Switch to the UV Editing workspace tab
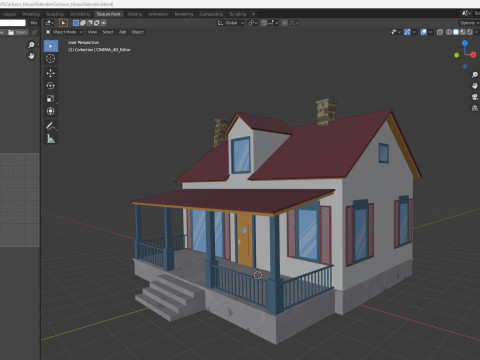Screen dimensions: 480x360 [x=80, y=14]
